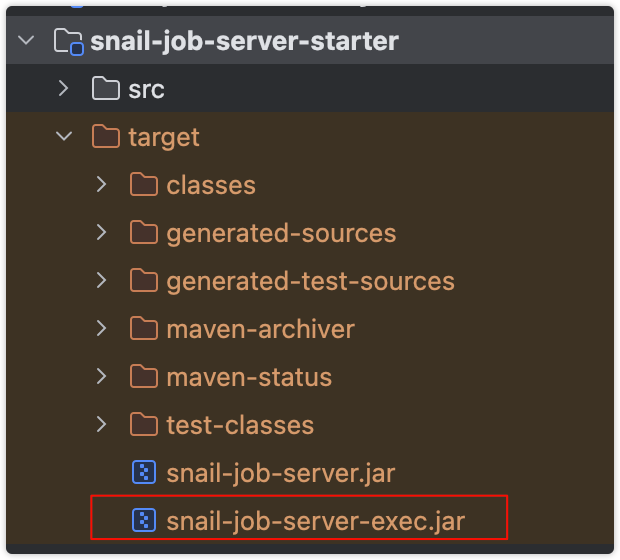Expand the classes folder

point(101,185)
